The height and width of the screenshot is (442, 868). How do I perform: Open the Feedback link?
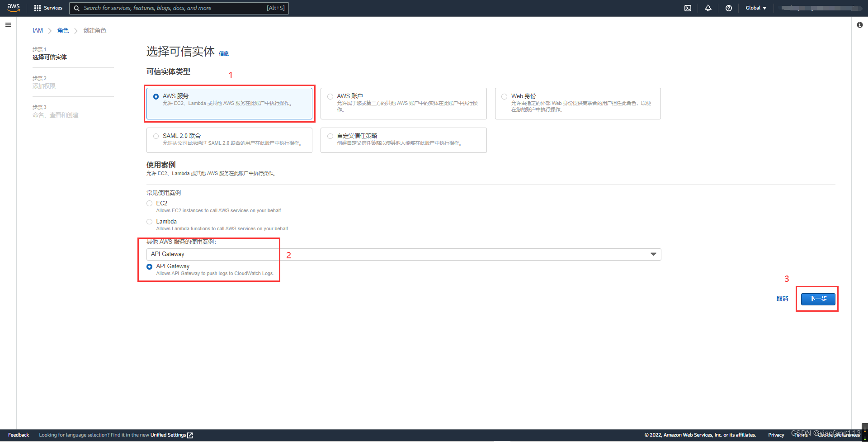[x=19, y=435]
